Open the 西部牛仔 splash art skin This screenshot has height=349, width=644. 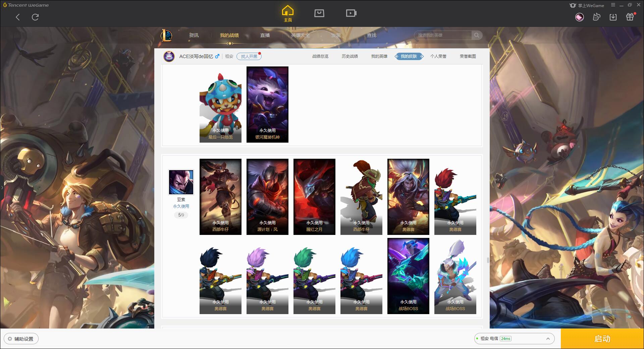click(220, 197)
